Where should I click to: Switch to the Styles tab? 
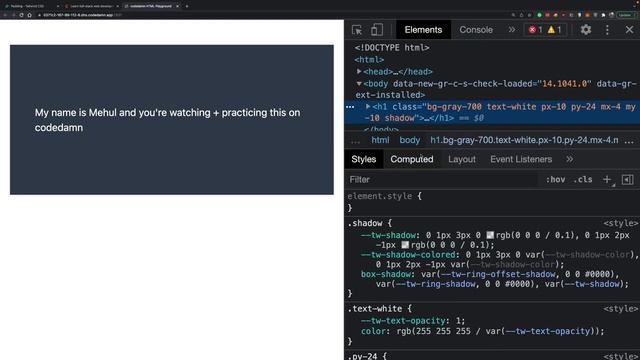point(364,159)
